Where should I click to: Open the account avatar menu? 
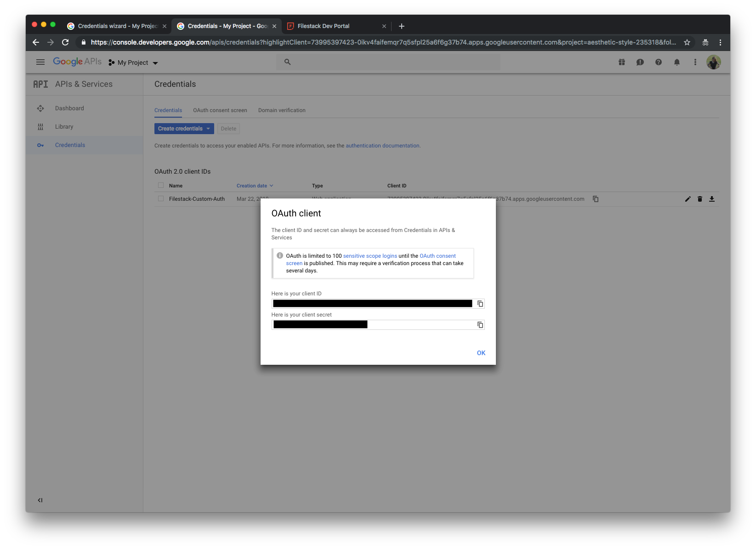pyautogui.click(x=714, y=62)
